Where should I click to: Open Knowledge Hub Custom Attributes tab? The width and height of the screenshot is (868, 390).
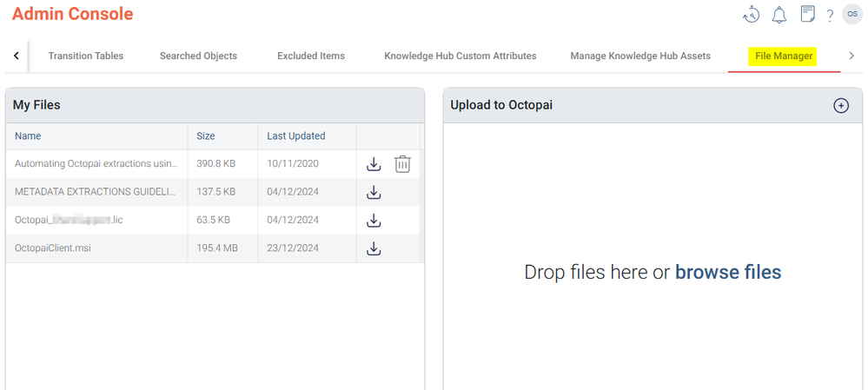coord(460,56)
